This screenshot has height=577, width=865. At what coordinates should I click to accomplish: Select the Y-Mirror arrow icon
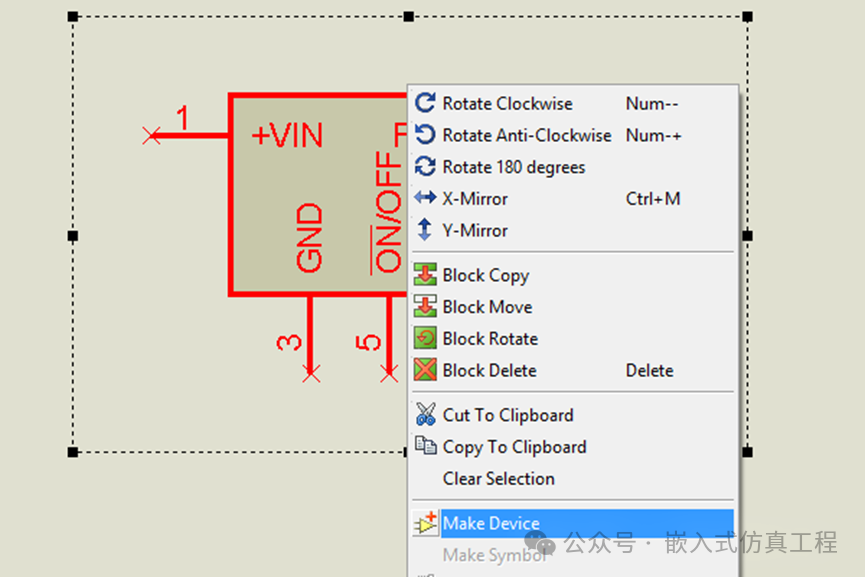(425, 230)
